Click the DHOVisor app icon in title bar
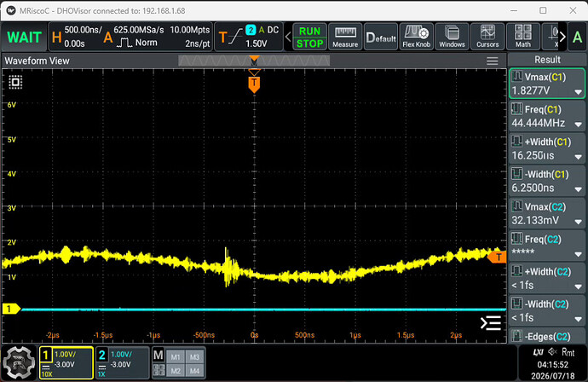Viewport: 588px width, 382px height. click(x=11, y=10)
